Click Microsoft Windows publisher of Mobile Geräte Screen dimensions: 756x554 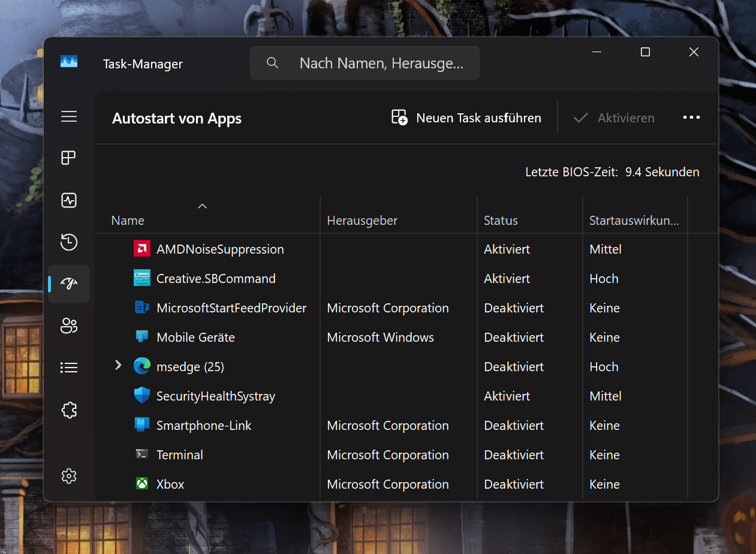[x=380, y=337]
